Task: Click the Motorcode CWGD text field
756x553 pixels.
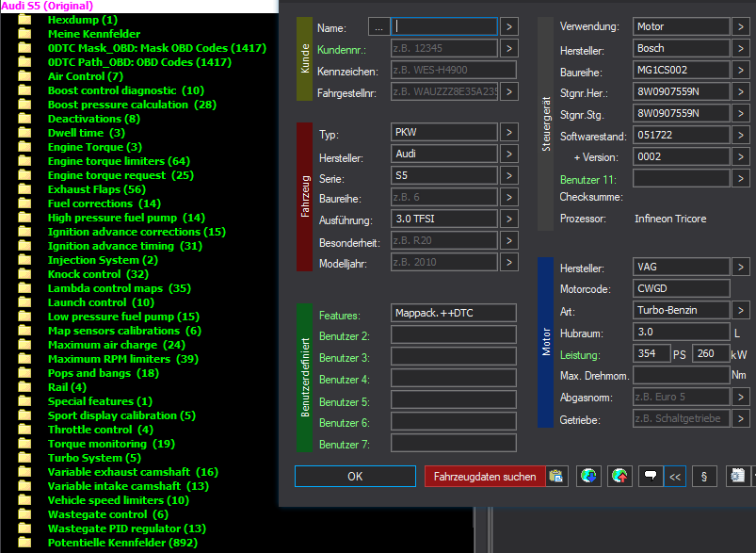Action: [681, 288]
